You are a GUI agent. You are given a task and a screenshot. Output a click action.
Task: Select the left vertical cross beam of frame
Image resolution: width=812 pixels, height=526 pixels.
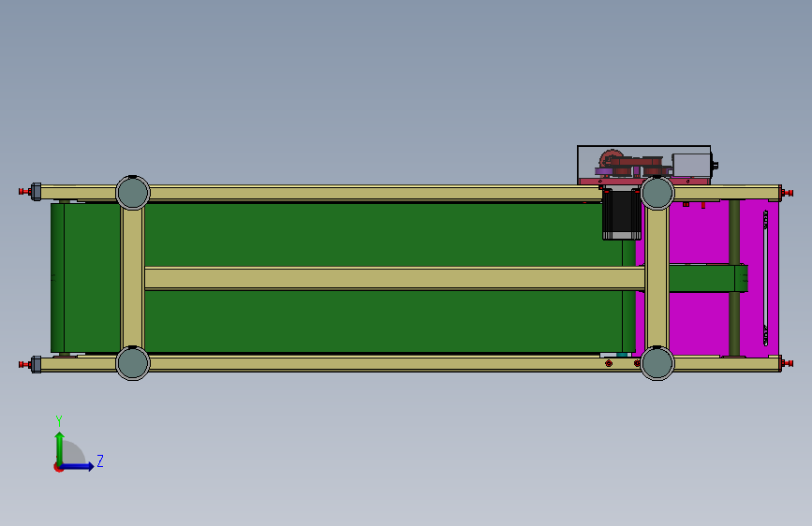[133, 278]
